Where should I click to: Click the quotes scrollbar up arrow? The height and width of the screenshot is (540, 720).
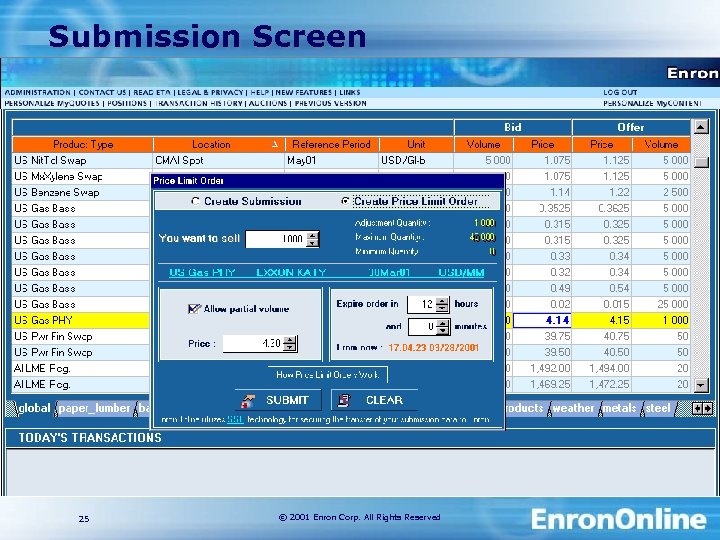[x=701, y=127]
